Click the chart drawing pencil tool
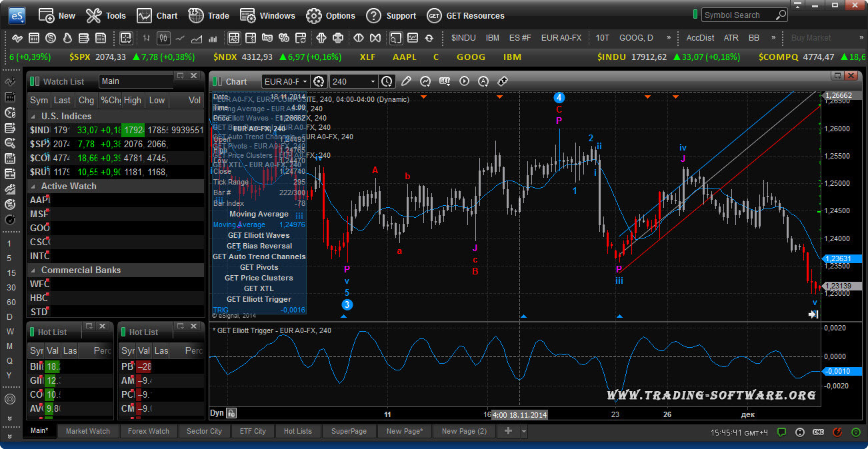 (x=406, y=81)
